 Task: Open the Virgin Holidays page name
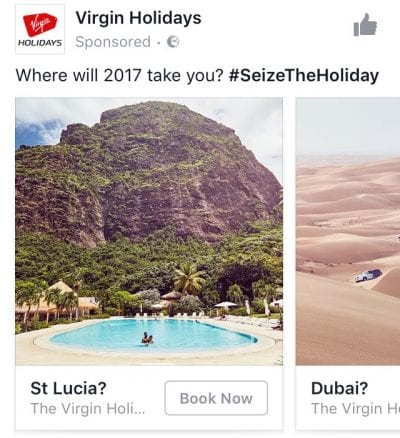(138, 18)
